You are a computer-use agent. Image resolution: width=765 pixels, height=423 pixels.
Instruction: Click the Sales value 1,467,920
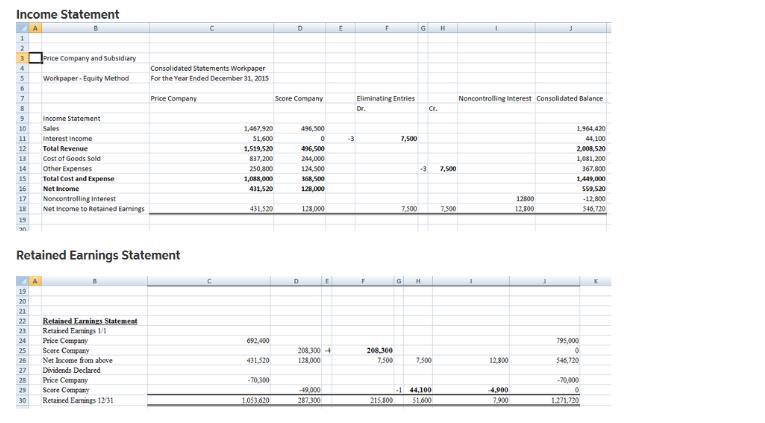[x=258, y=128]
